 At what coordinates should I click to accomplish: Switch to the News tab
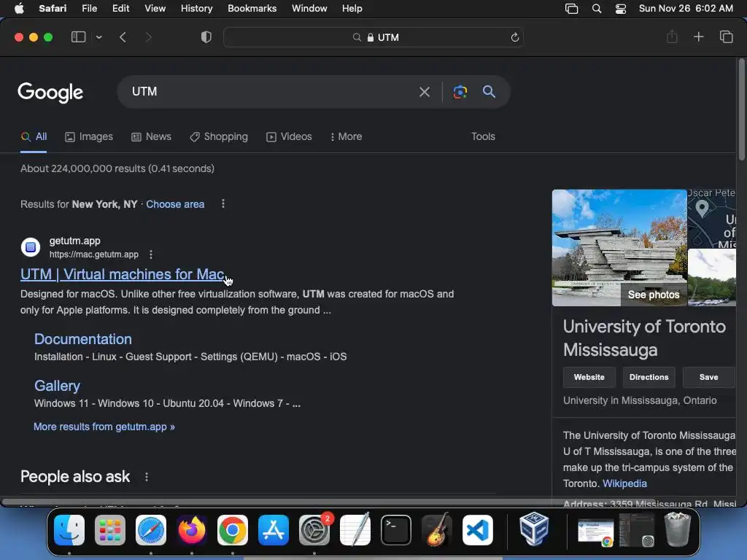[151, 136]
